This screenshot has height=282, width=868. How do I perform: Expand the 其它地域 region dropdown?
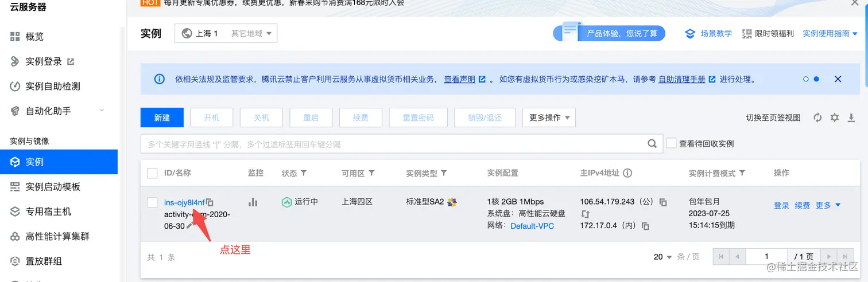coord(251,33)
